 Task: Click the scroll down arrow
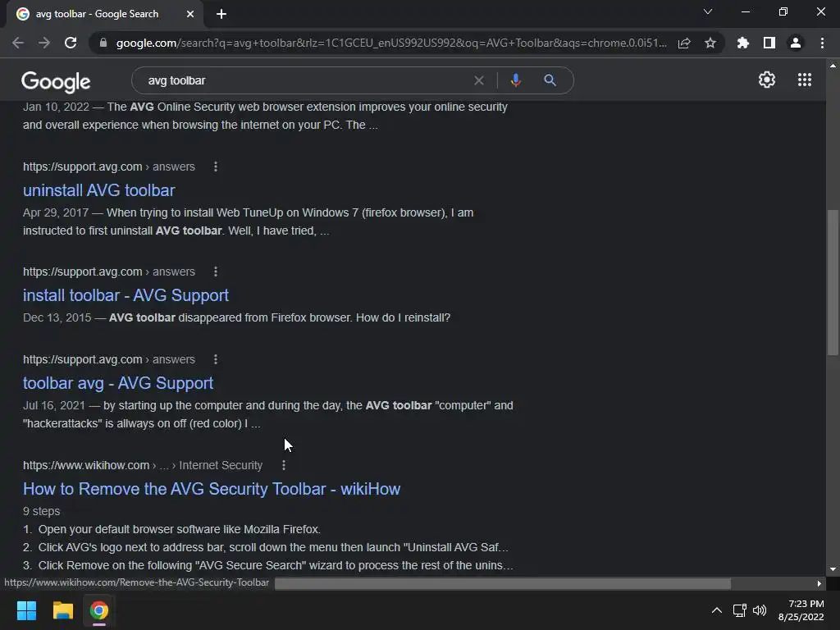(833, 569)
